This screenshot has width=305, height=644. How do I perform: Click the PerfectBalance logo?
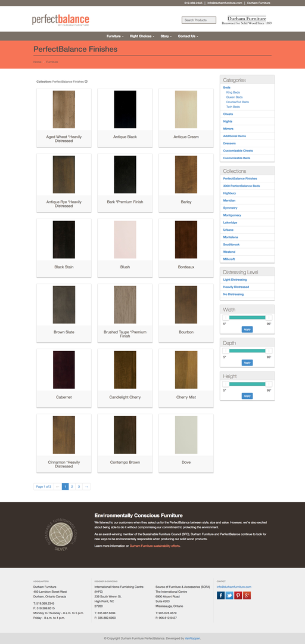point(60,20)
